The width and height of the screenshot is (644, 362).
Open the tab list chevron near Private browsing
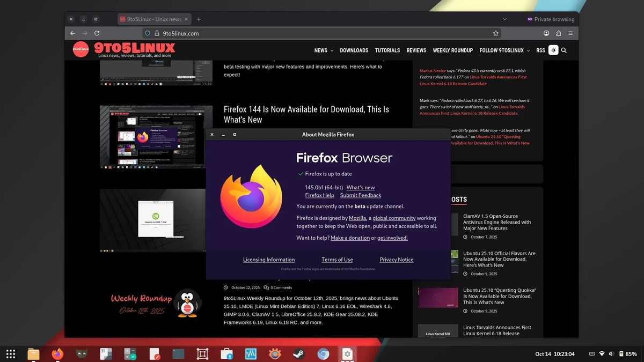point(504,19)
